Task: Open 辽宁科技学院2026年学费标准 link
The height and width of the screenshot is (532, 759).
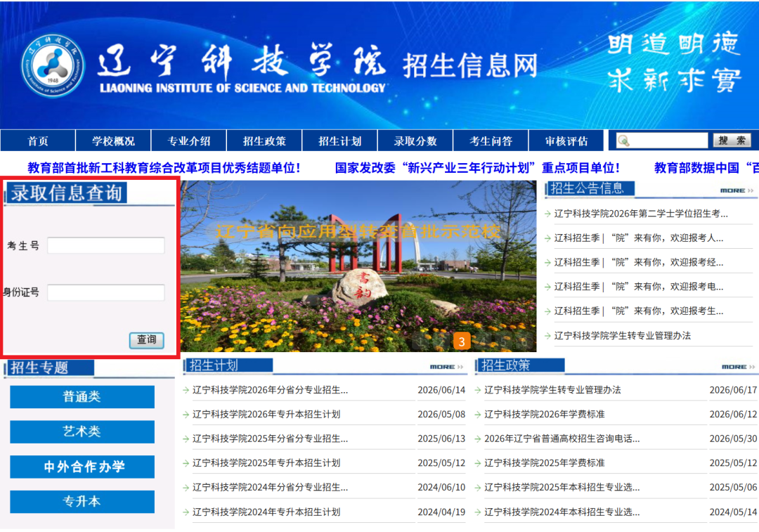Action: click(x=545, y=415)
